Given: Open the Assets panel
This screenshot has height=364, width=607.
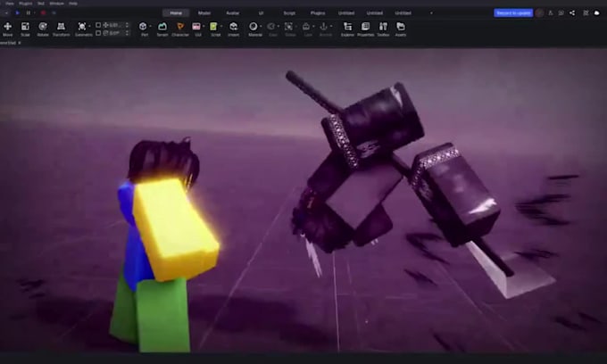Looking at the screenshot, I should [x=401, y=29].
